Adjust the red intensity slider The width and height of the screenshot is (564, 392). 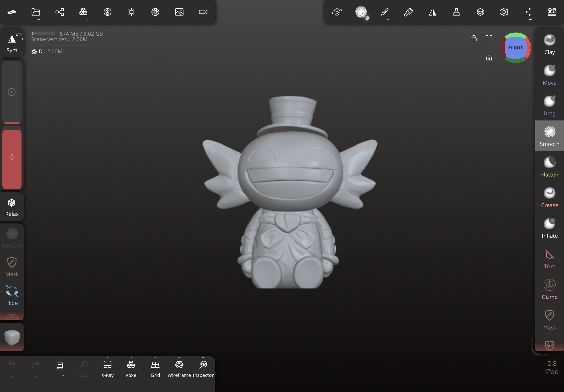click(x=12, y=158)
